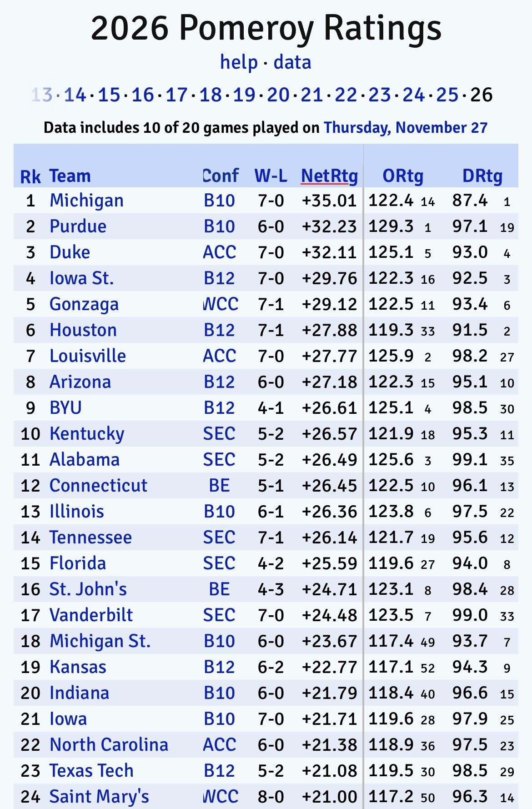Open Saint Mary's team page

(99, 797)
